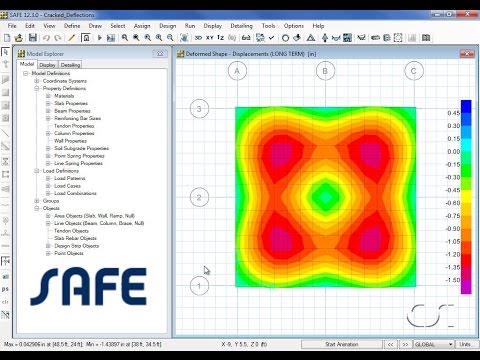Switch to 3D view icon

198,38
